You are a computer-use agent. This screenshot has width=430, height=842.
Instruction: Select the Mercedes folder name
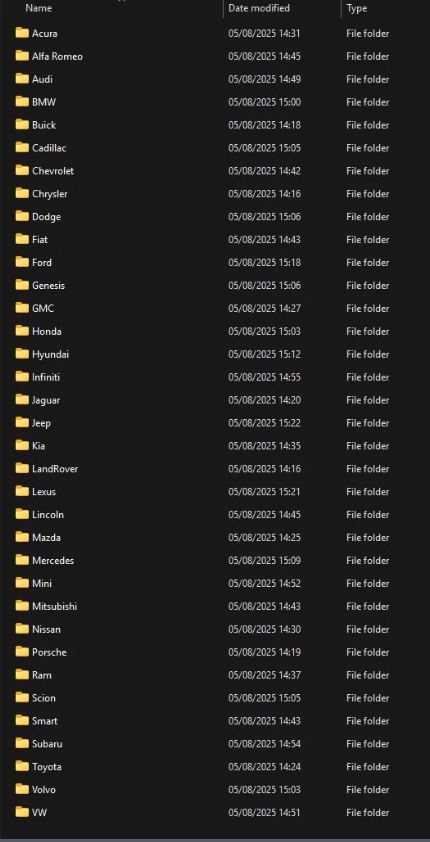pos(53,561)
